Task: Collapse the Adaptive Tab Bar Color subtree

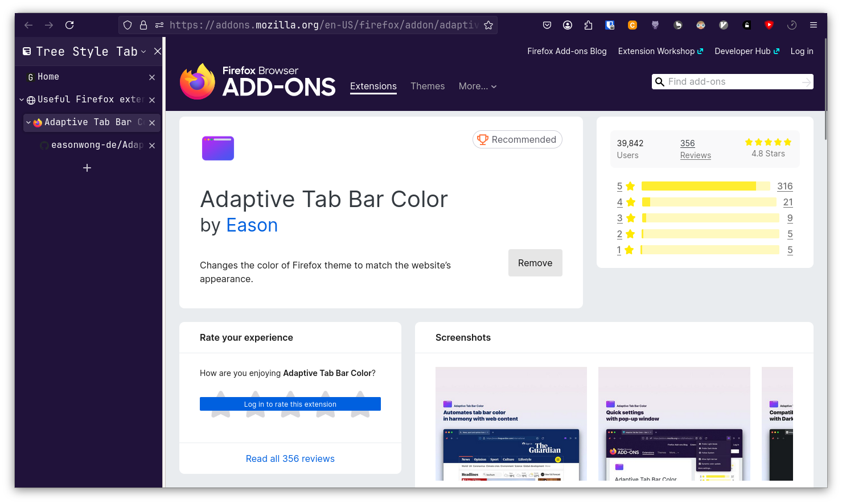Action: 28,122
